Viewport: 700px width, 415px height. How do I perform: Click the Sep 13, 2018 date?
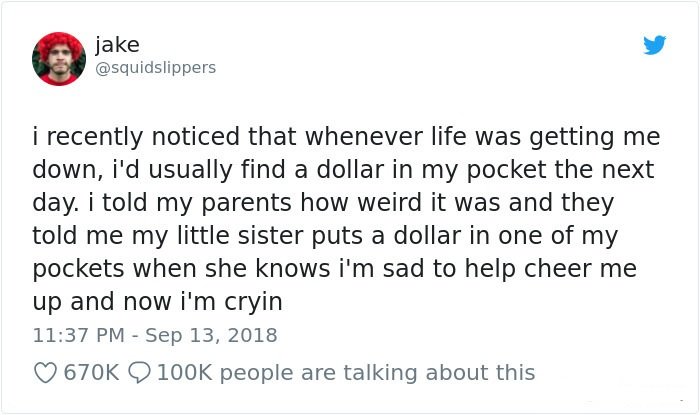coord(211,335)
